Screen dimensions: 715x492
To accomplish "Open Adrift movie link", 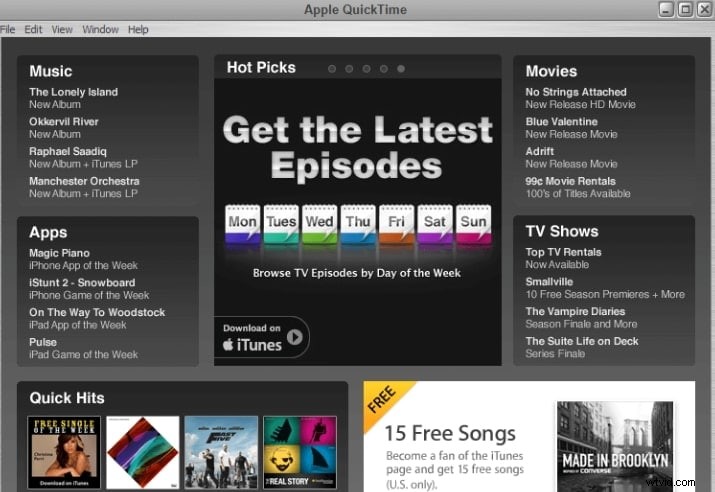I will 571,157.
